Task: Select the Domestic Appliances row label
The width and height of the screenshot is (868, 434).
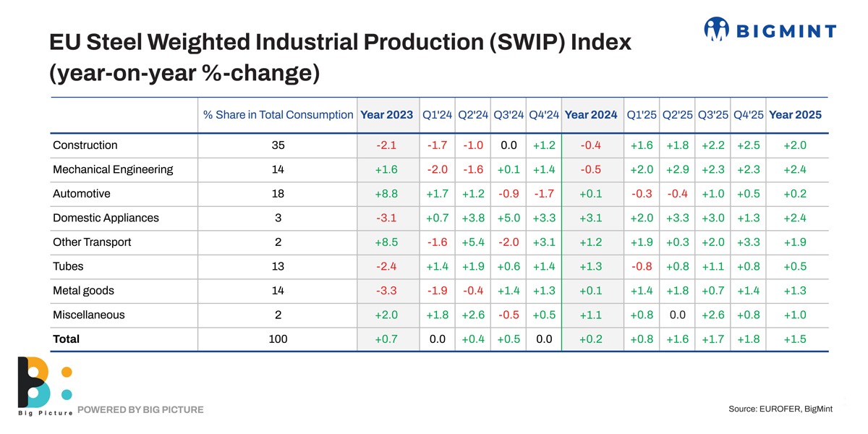Action: pyautogui.click(x=106, y=218)
